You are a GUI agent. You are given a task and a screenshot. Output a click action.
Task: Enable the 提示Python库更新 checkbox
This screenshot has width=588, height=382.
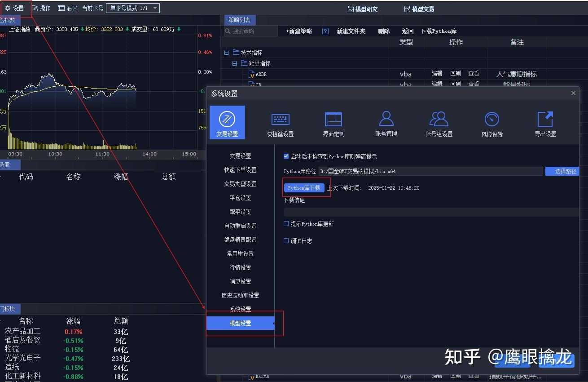tap(286, 223)
